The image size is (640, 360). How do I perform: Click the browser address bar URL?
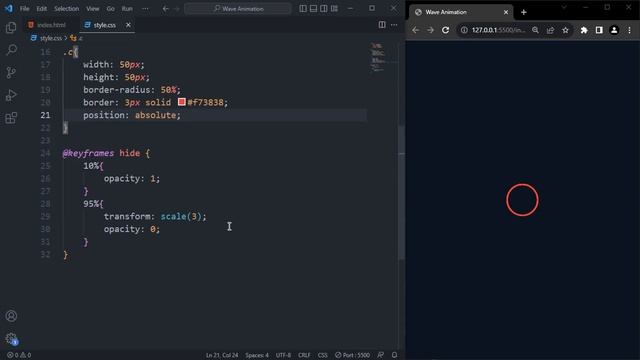(498, 30)
